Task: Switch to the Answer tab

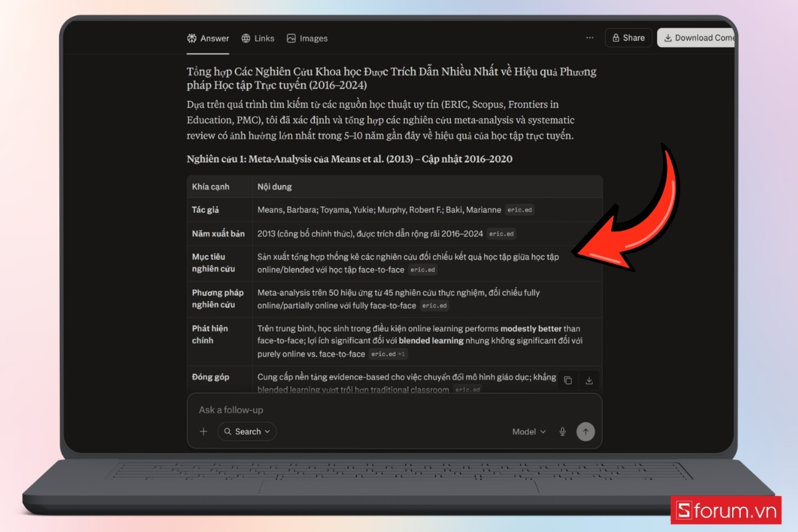Action: (208, 39)
